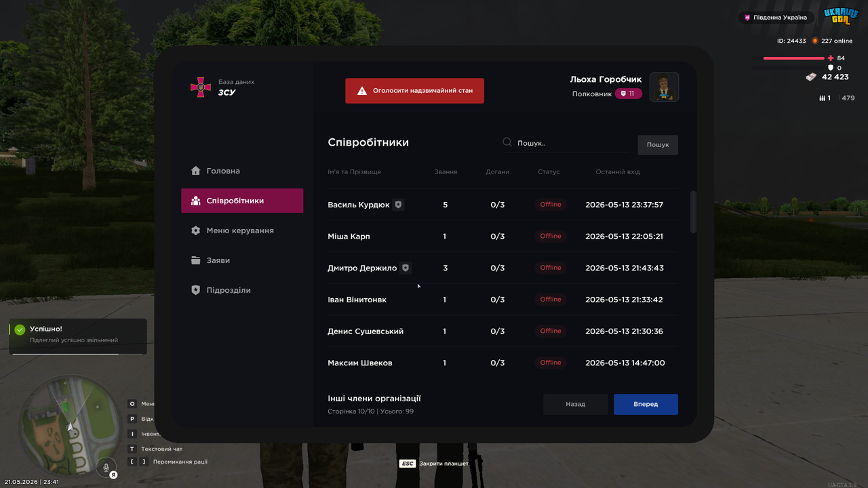Open Меню керування section

pos(242,230)
